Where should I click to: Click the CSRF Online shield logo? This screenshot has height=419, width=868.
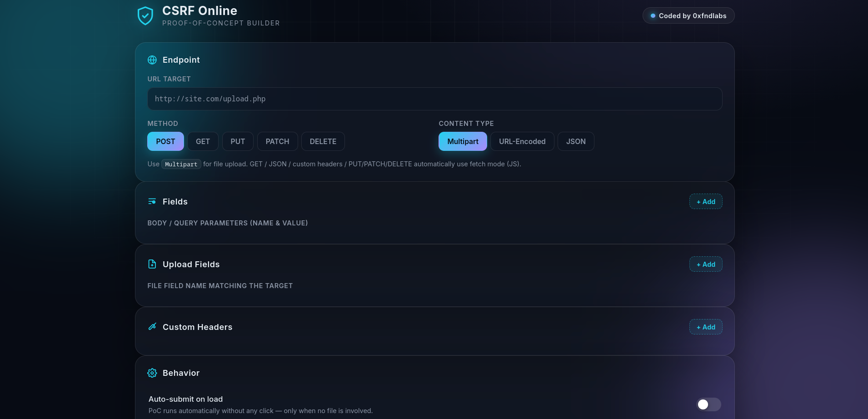(x=145, y=16)
